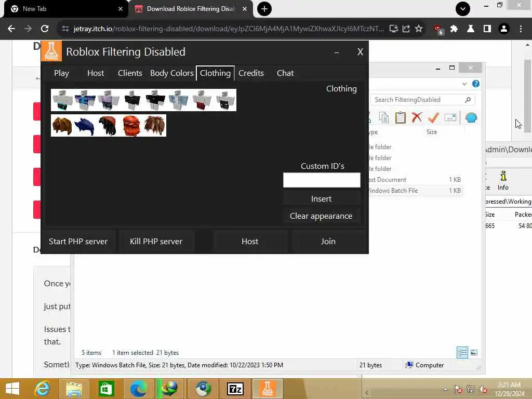Screen dimensions: 532x399
Task: Open the Clients tab
Action: 130,73
